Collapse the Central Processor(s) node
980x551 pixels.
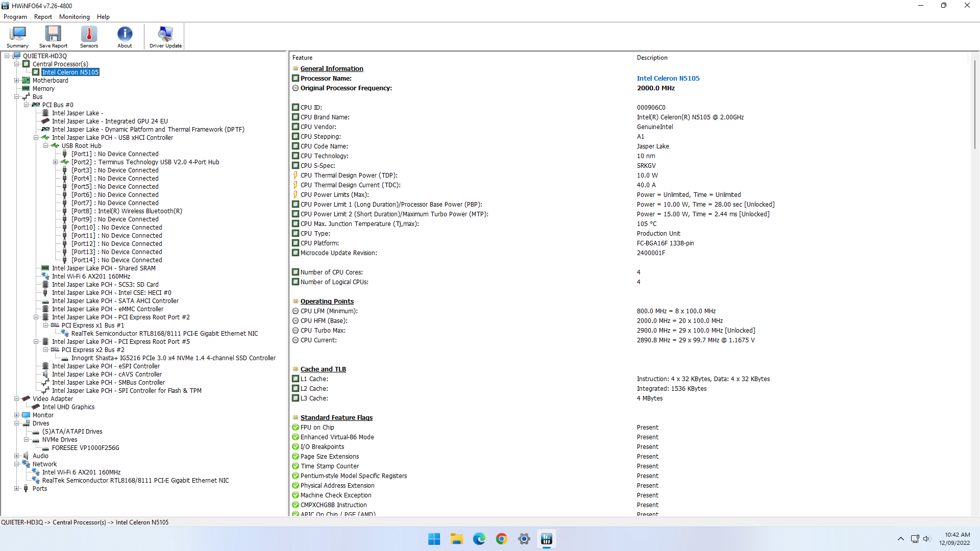16,64
